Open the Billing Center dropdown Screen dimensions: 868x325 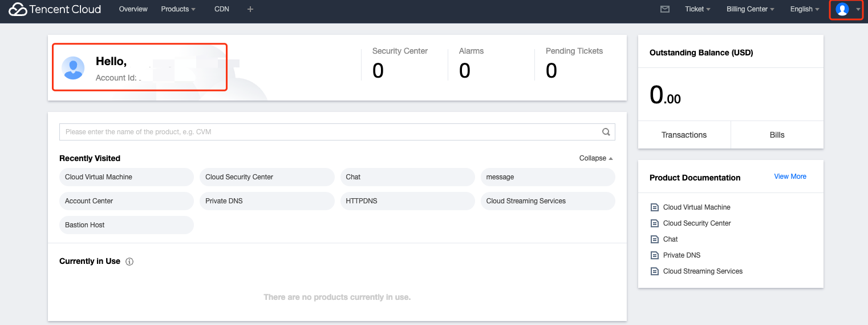coord(750,9)
